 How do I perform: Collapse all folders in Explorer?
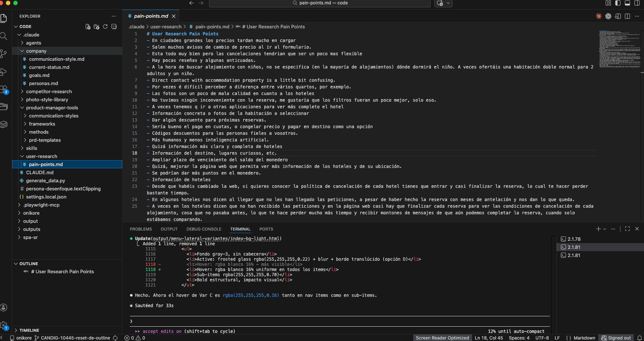click(114, 27)
